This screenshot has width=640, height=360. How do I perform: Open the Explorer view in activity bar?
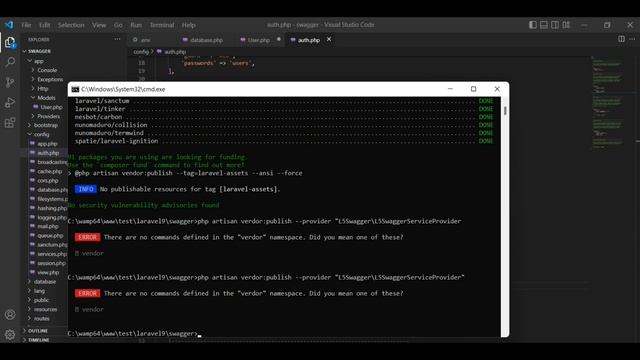(10, 42)
